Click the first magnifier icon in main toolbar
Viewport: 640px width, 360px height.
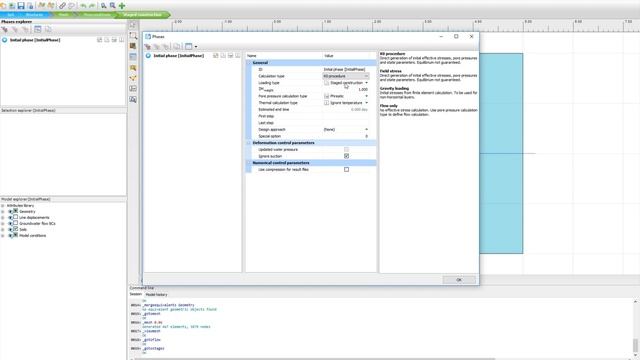[104, 6]
